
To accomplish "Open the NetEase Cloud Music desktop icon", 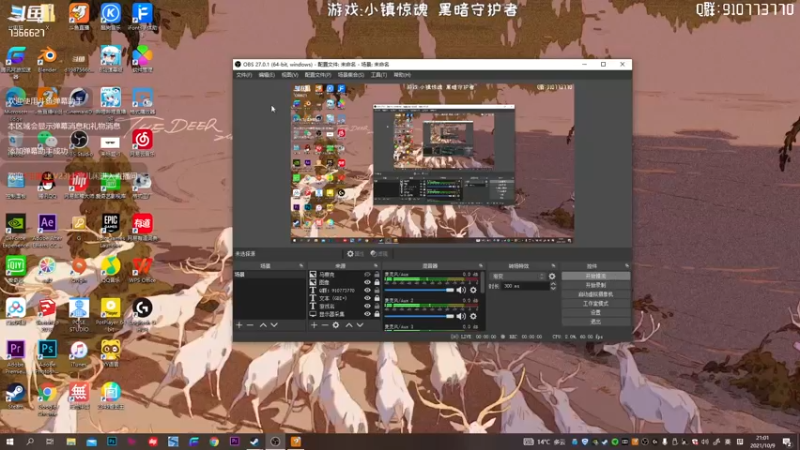I will (142, 143).
